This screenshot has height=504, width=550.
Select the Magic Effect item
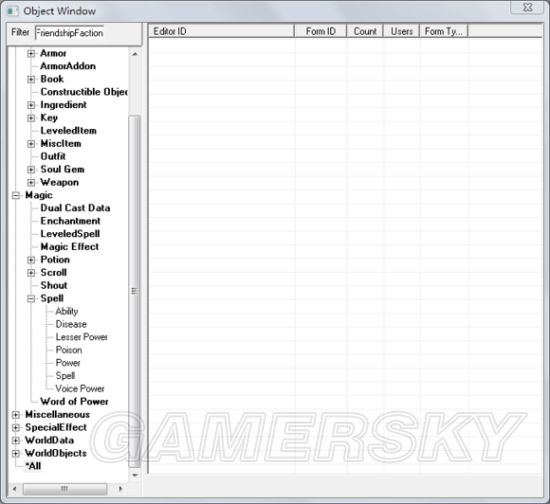69,247
